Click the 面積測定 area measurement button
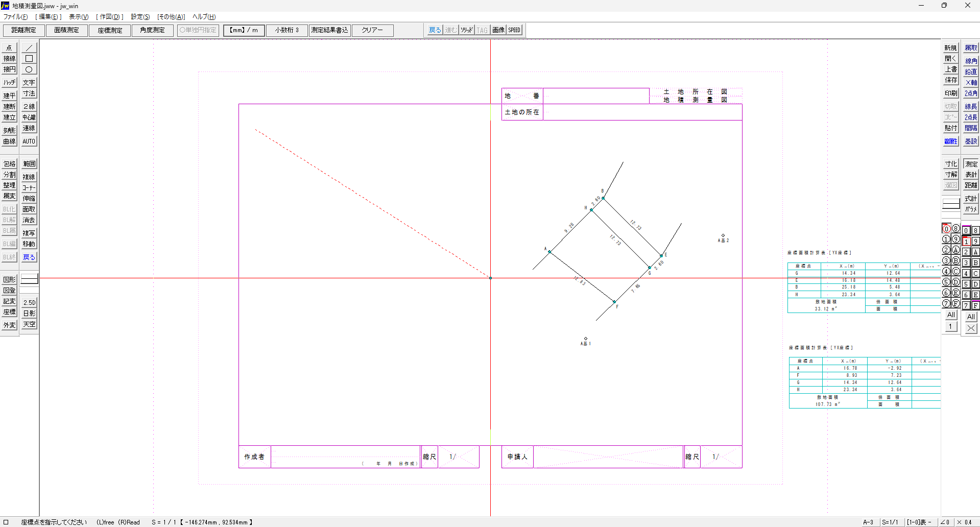This screenshot has width=980, height=527. coord(66,30)
